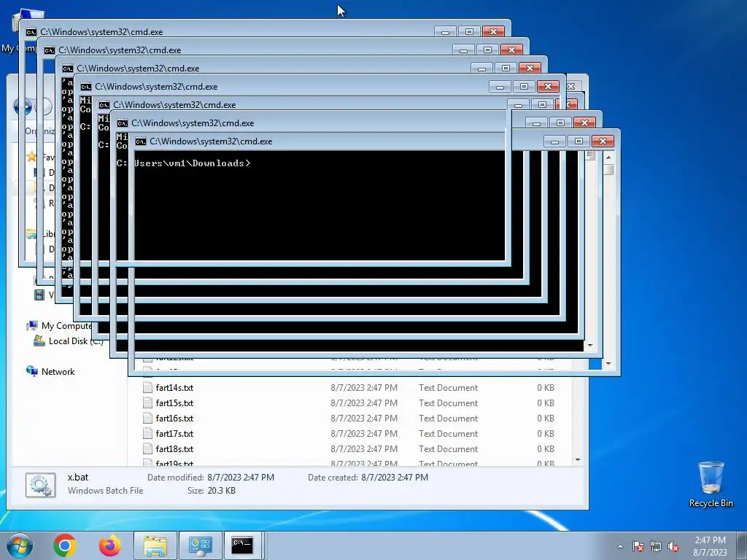Click the fart18s.txt file icon

coord(147,448)
